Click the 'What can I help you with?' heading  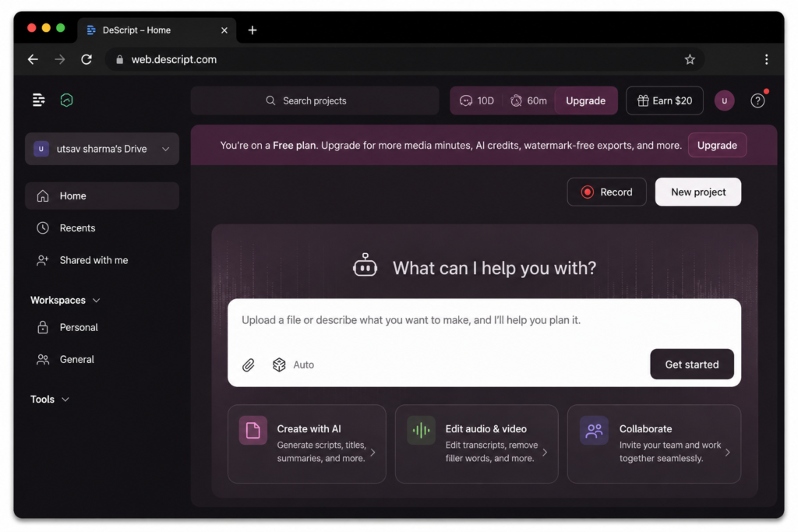point(494,268)
